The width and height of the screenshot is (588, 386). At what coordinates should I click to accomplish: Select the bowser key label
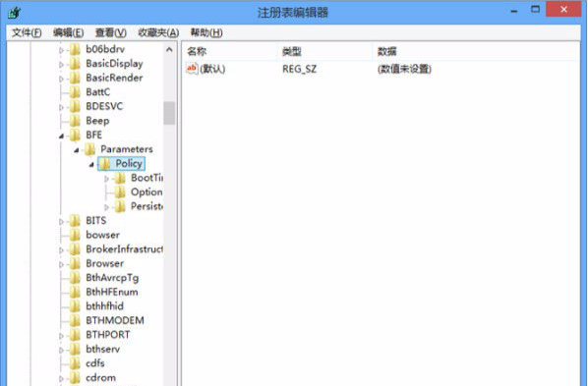[x=102, y=235]
